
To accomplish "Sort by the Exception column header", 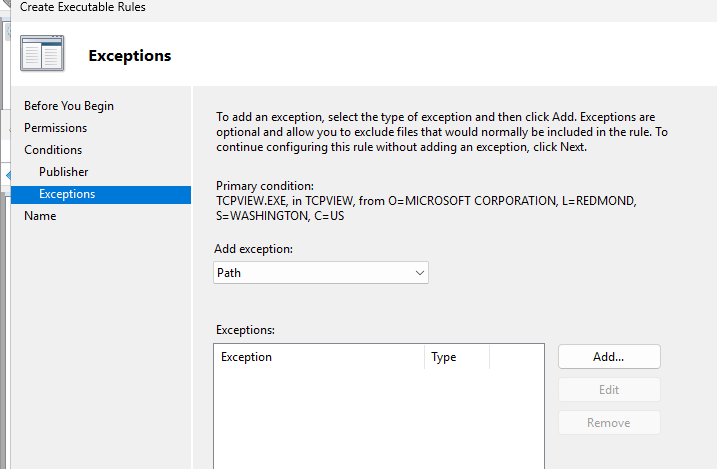I will coord(320,357).
